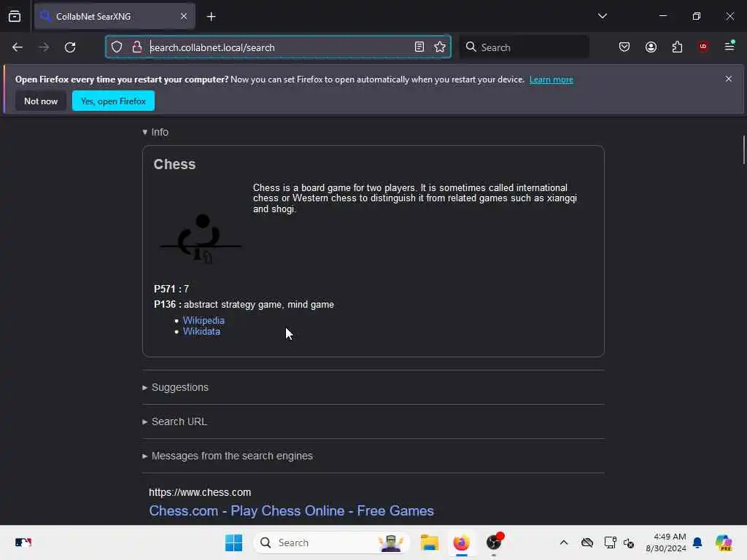Screen dimensions: 747x560
Task: Open OBS Studio taskbar icon
Action: point(494,542)
